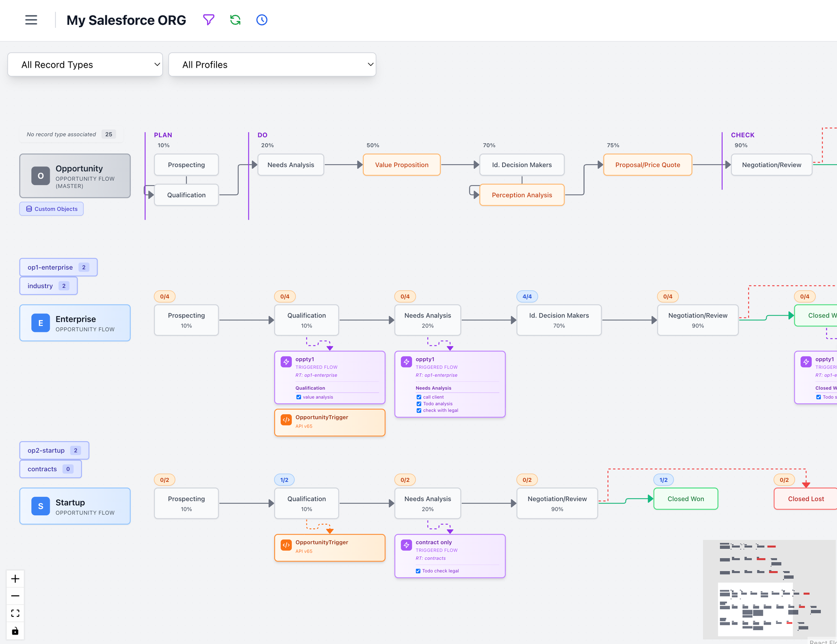Click the purple filter funnel icon
The image size is (837, 644).
(208, 20)
